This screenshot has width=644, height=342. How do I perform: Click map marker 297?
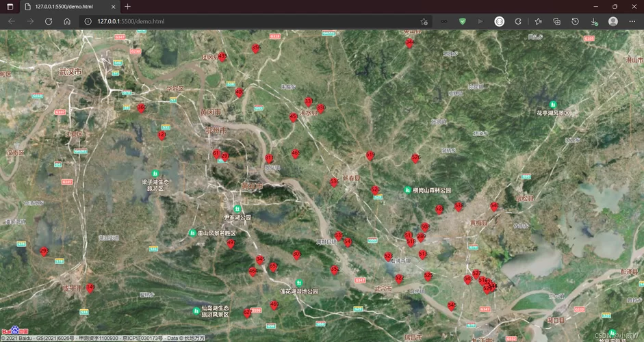pos(225,157)
